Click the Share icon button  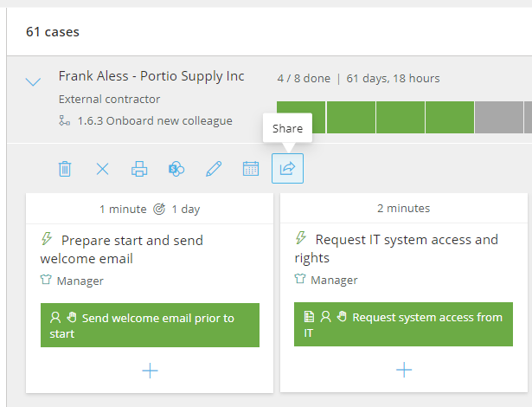tap(287, 169)
